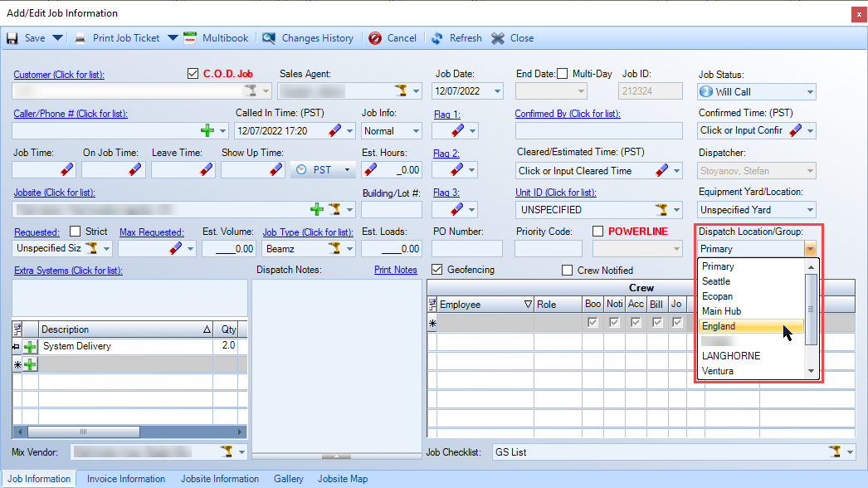The height and width of the screenshot is (488, 868).
Task: Click the Close X icon in toolbar
Action: [498, 38]
